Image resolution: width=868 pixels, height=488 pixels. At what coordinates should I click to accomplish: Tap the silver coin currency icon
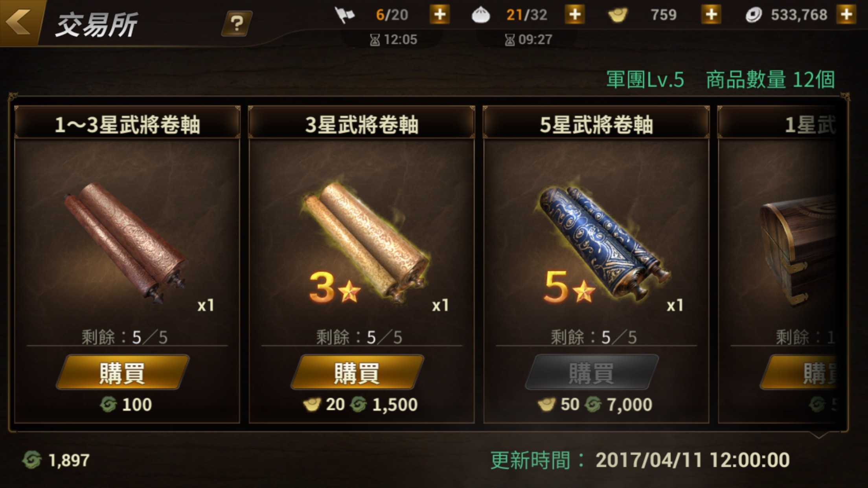click(753, 15)
